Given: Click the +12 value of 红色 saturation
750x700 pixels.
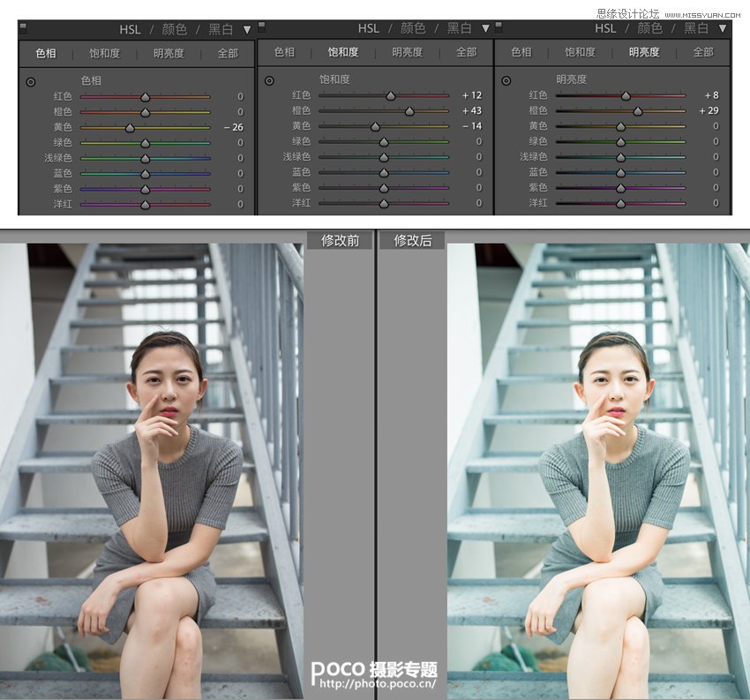Looking at the screenshot, I should 472,95.
